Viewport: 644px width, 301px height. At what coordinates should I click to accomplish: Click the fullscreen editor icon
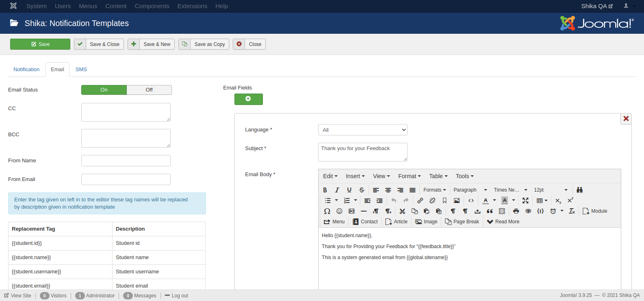[525, 201]
